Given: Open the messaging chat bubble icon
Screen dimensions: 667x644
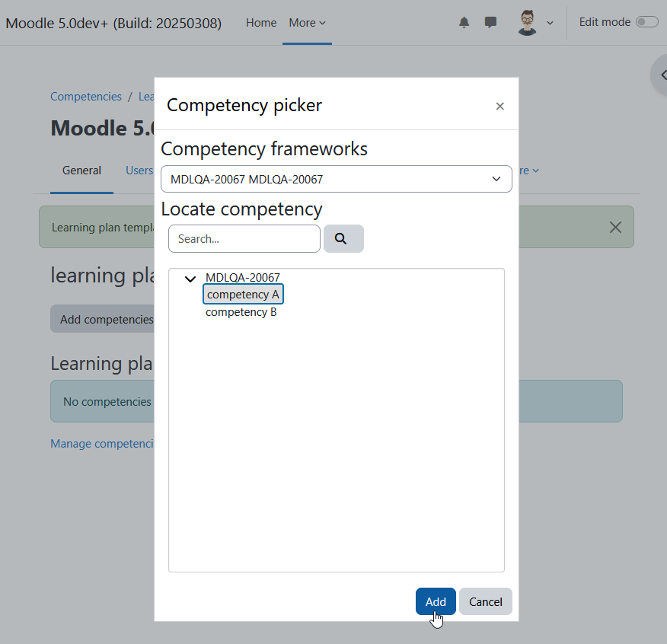Looking at the screenshot, I should (490, 22).
